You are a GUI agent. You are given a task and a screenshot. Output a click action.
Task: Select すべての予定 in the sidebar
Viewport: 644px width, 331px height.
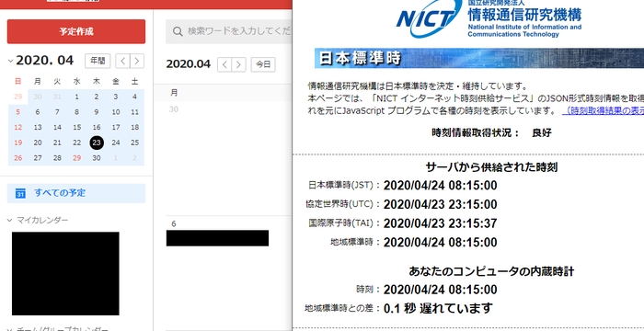point(76,193)
